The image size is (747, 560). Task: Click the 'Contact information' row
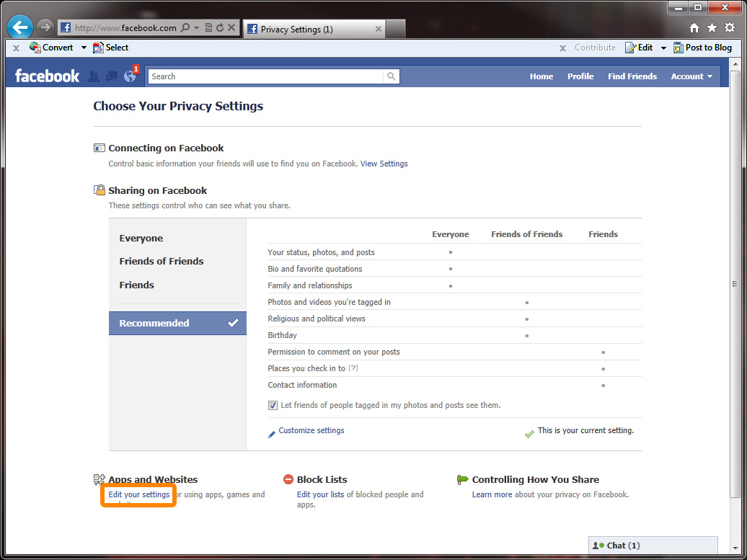click(454, 385)
